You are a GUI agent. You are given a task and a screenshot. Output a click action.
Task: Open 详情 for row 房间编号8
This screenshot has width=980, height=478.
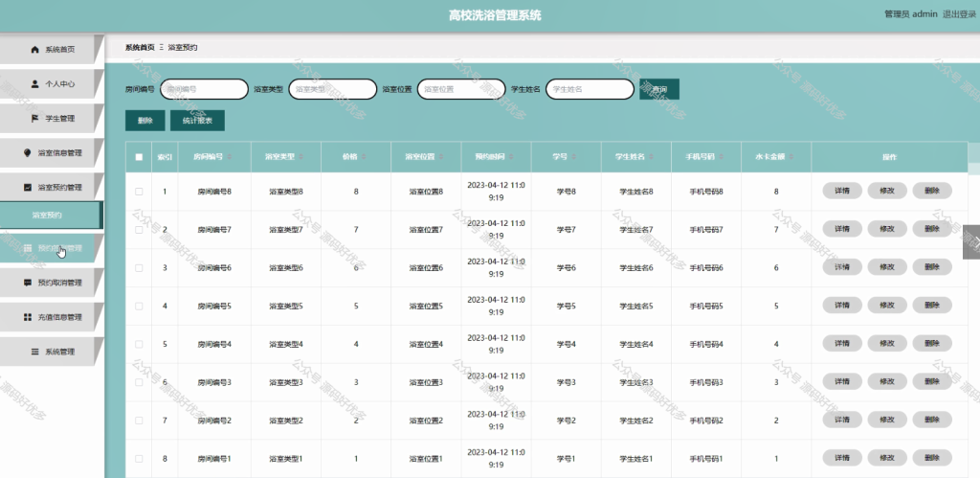(842, 191)
